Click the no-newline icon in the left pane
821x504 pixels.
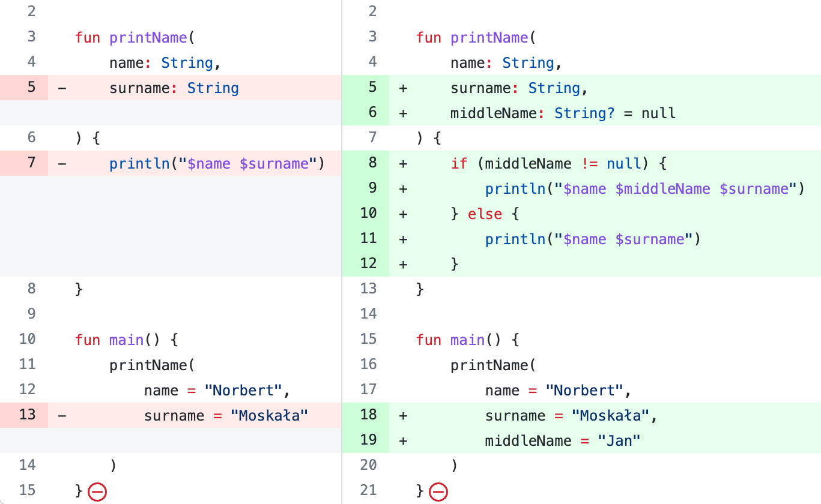pyautogui.click(x=97, y=492)
